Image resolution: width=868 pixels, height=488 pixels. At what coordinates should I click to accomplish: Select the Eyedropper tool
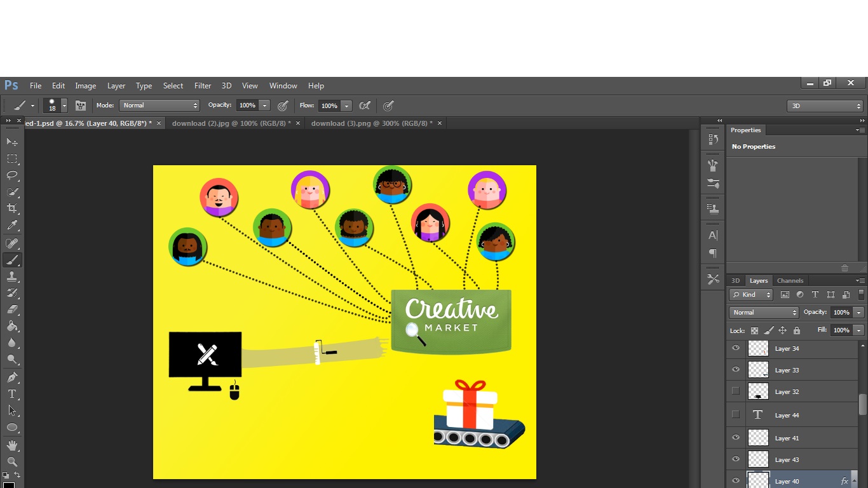(x=12, y=225)
